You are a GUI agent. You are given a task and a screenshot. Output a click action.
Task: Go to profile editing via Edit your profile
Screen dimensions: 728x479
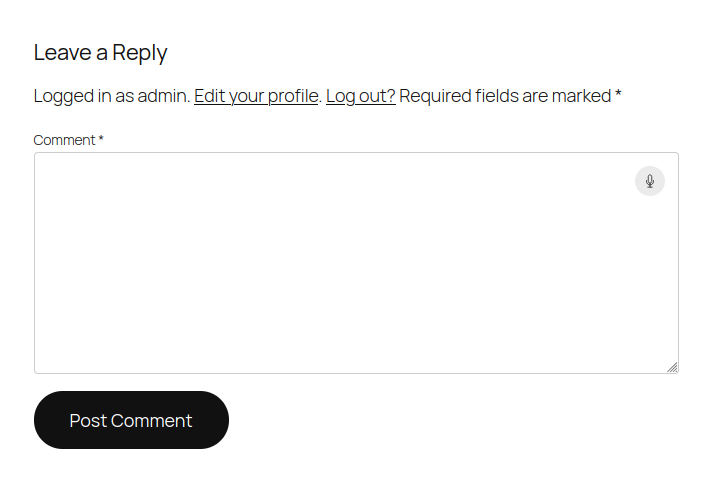(x=256, y=96)
